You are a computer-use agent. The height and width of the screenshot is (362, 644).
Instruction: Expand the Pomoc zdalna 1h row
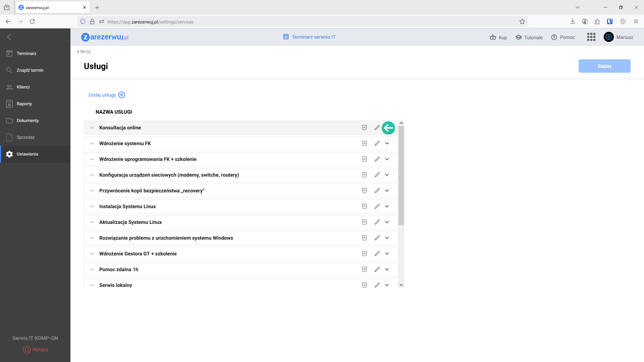(387, 269)
